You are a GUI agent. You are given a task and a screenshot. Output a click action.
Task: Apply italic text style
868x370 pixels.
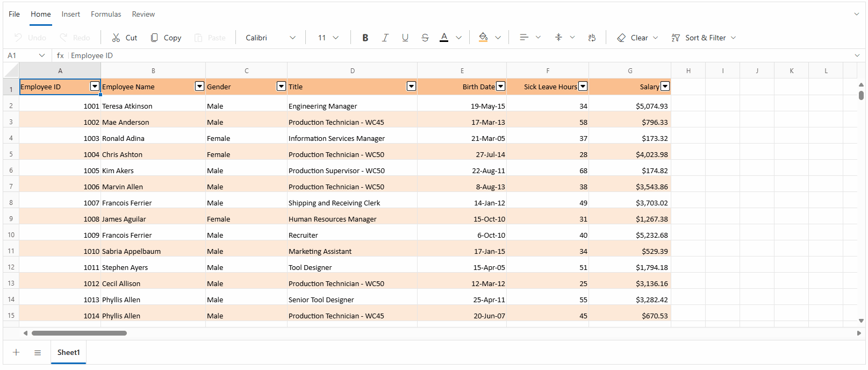[x=385, y=38]
